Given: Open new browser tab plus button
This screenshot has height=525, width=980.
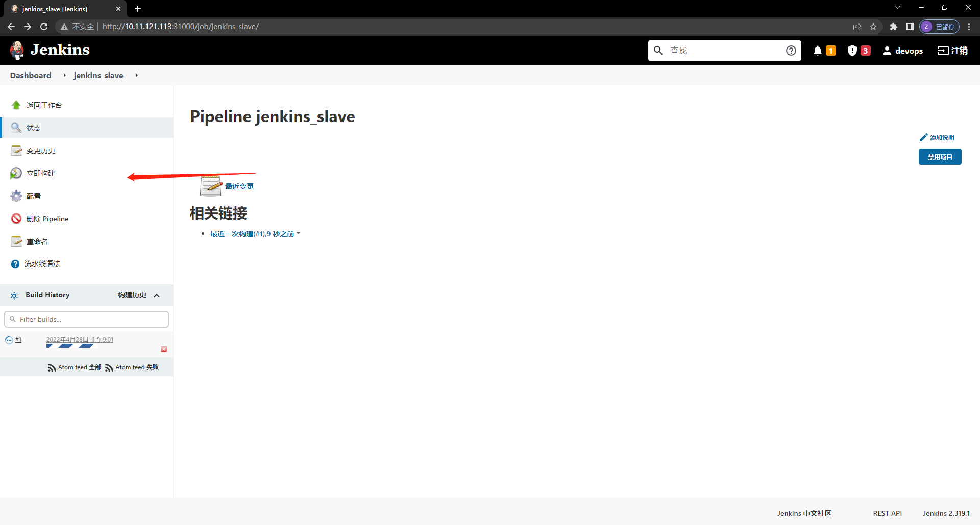Looking at the screenshot, I should [x=138, y=9].
